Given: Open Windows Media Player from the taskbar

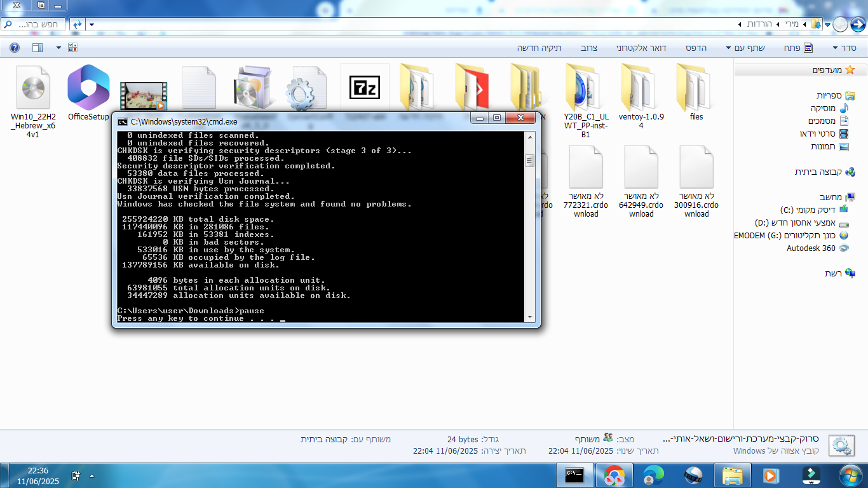Looking at the screenshot, I should (x=771, y=475).
